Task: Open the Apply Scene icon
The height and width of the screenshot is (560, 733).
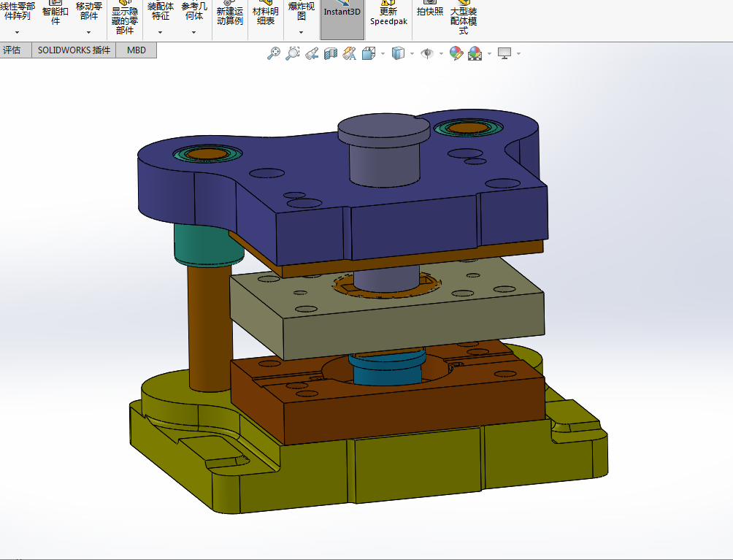Action: pos(475,53)
